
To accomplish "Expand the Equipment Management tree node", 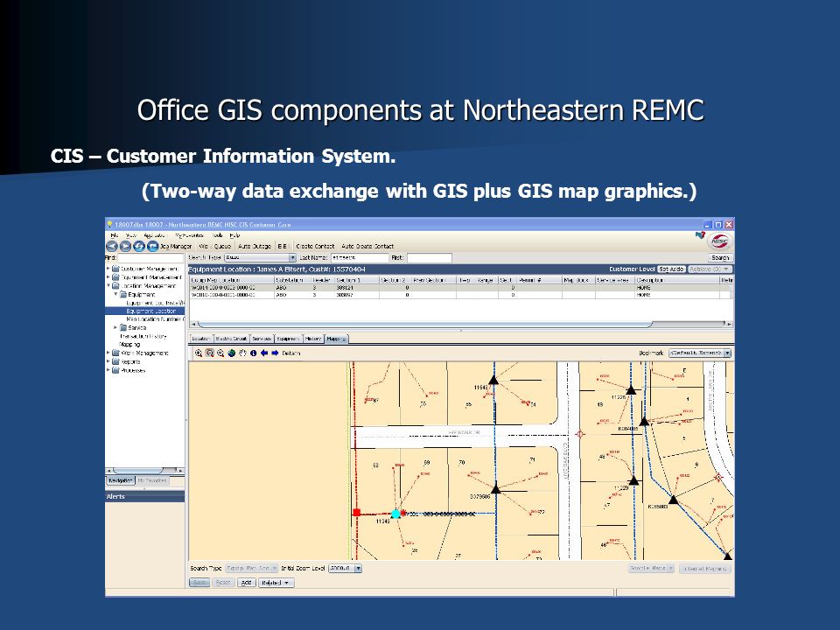I will 108,277.
